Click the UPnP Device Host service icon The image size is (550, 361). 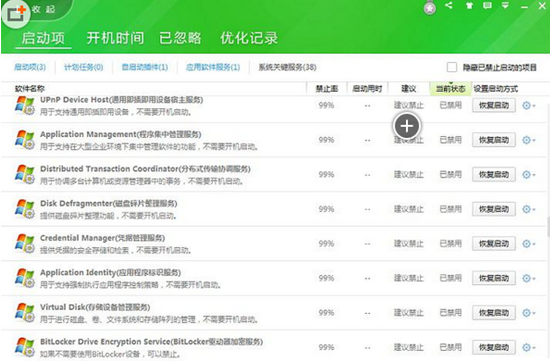pyautogui.click(x=25, y=105)
